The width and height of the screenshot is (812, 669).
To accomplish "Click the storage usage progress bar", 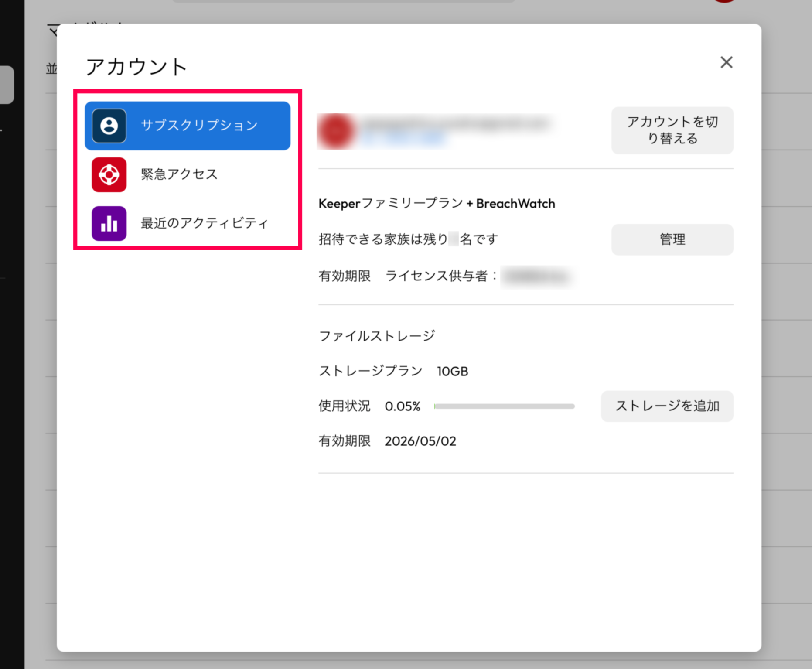I will [x=504, y=406].
